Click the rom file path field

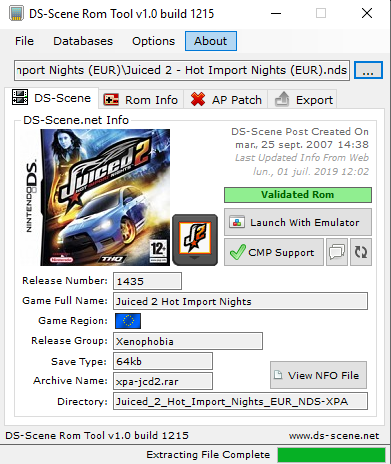click(x=182, y=70)
